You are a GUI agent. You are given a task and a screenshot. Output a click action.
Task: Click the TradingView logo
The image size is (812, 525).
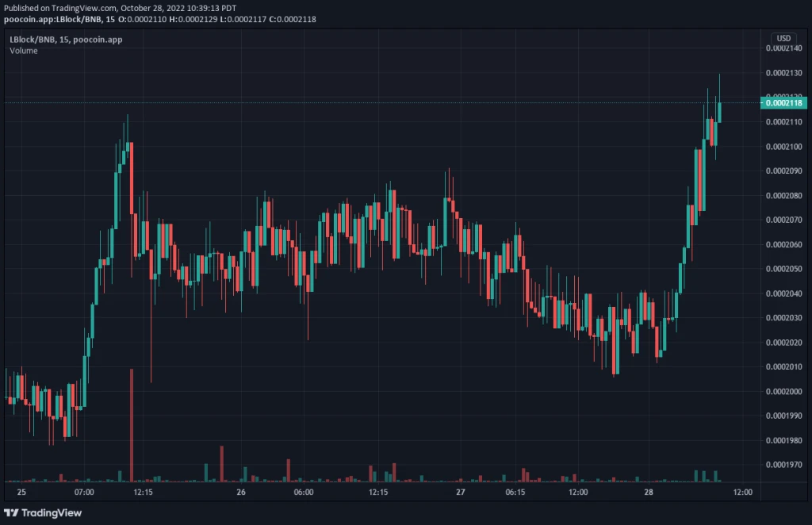tap(43, 512)
